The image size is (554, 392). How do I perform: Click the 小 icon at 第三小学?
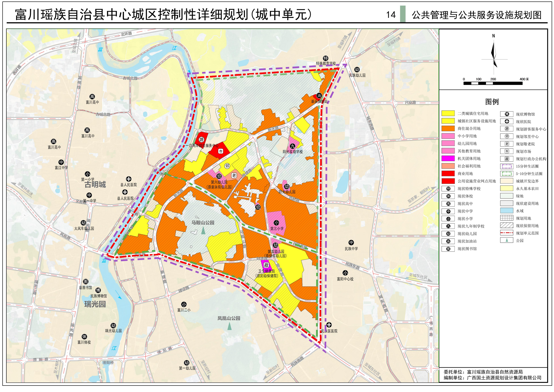(x=276, y=223)
